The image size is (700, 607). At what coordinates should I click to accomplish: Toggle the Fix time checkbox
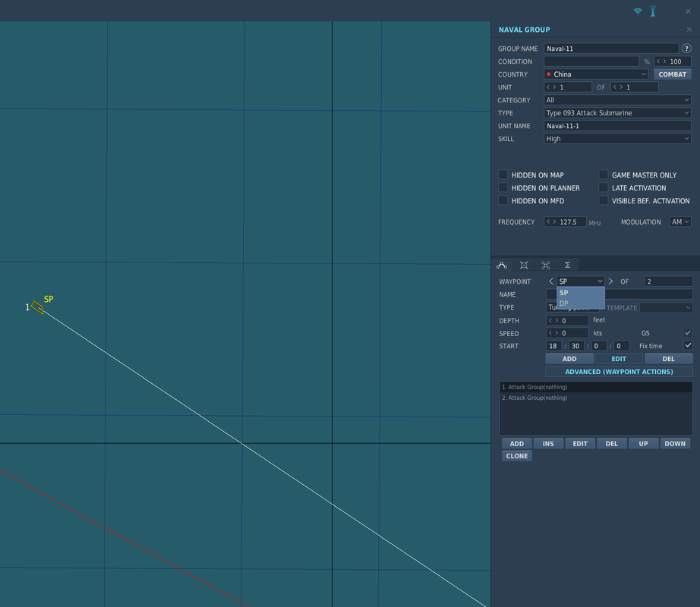pyautogui.click(x=688, y=345)
